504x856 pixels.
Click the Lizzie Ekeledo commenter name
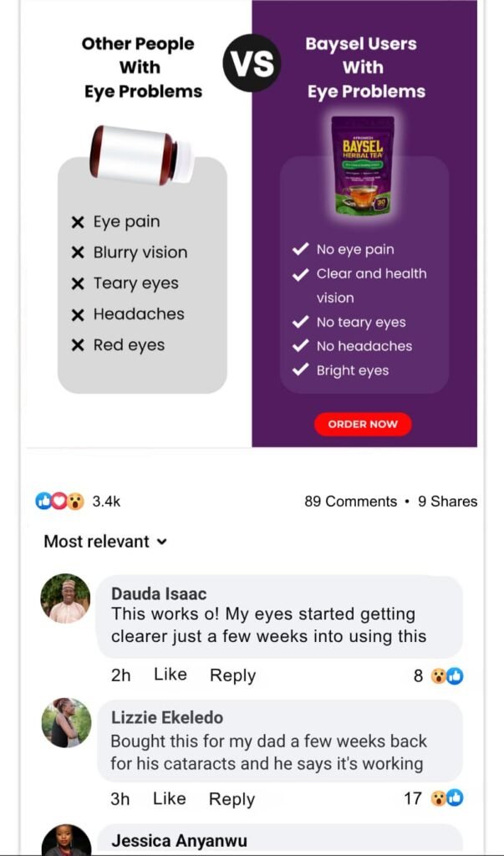[x=166, y=717]
